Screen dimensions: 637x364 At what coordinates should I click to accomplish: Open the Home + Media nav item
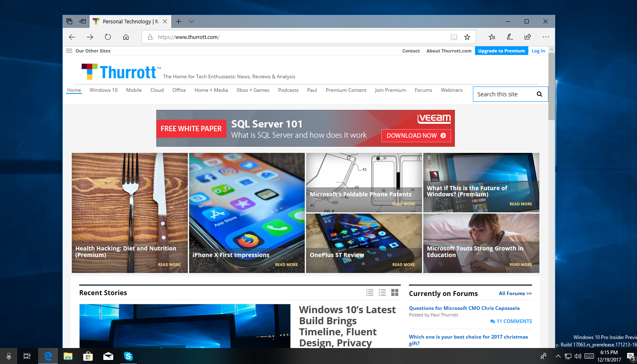coord(211,90)
